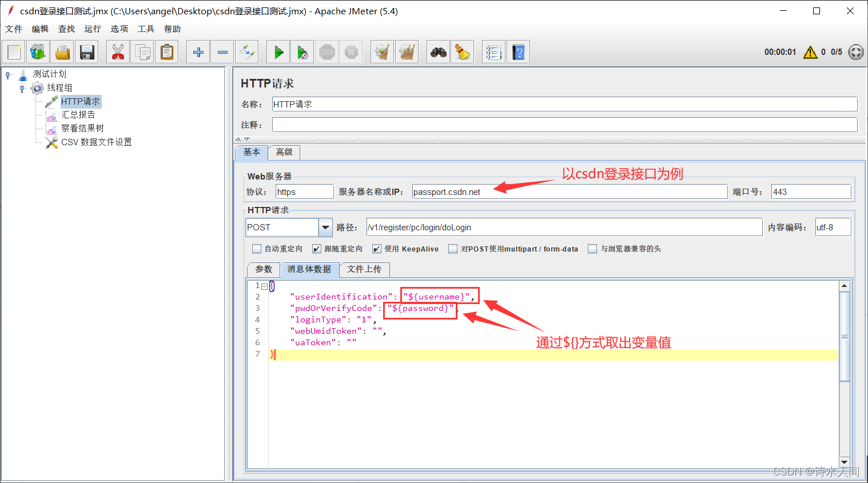Check the 与浏览器兼容的头 checkbox
The image size is (868, 483).
(x=592, y=249)
